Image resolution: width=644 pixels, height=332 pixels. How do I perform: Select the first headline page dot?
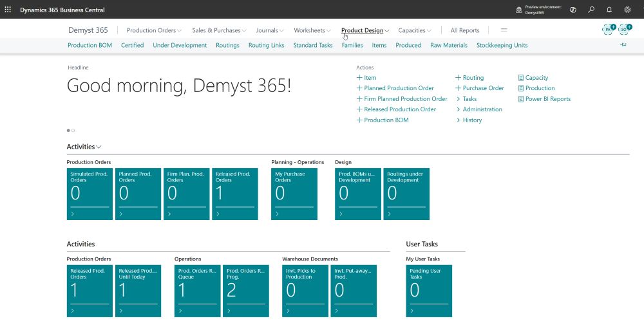68,131
